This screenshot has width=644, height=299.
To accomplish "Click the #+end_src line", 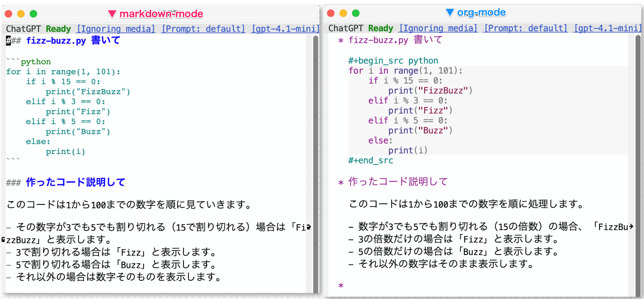I will click(x=371, y=160).
